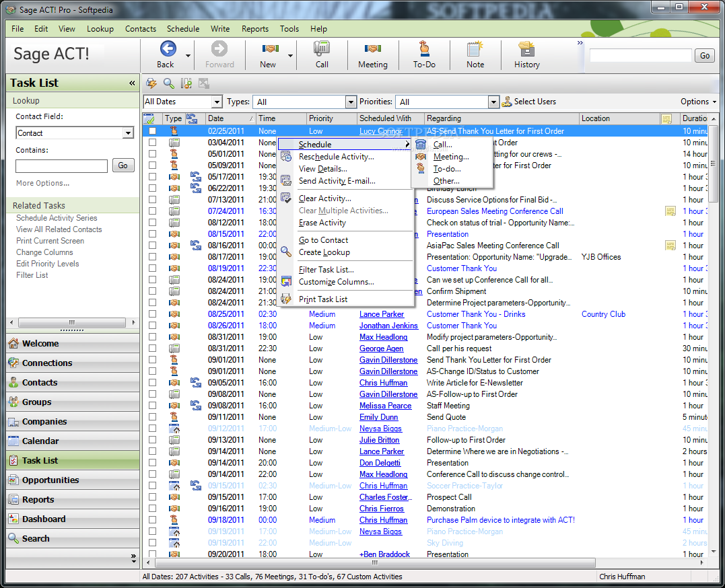Click the Go button beside search box
The height and width of the screenshot is (588, 725).
click(x=705, y=55)
